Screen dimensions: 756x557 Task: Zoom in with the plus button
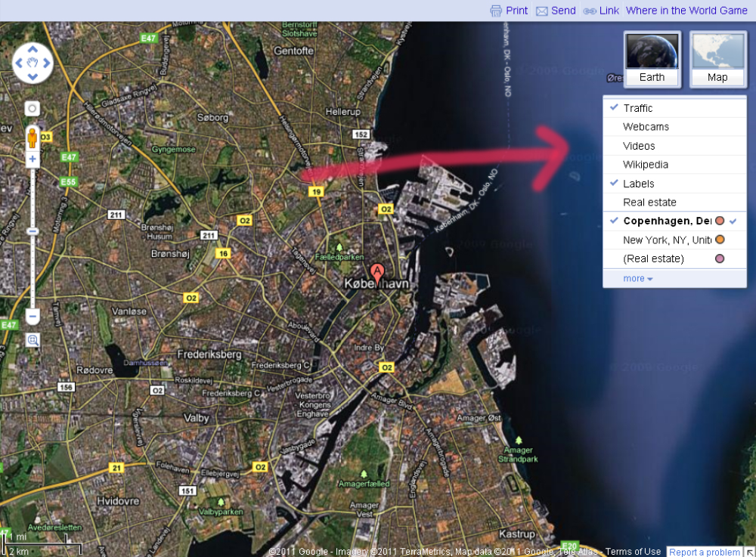[x=33, y=159]
